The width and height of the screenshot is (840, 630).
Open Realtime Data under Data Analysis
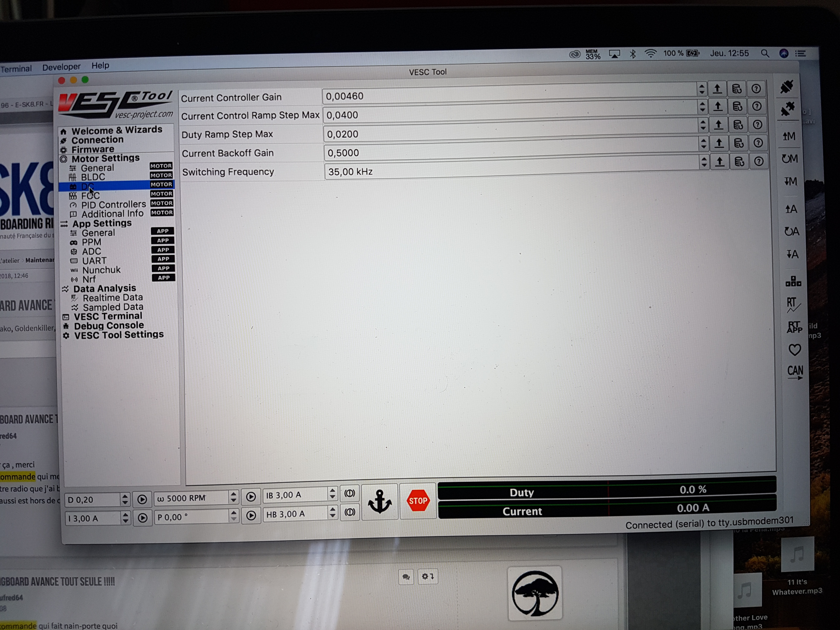point(112,298)
